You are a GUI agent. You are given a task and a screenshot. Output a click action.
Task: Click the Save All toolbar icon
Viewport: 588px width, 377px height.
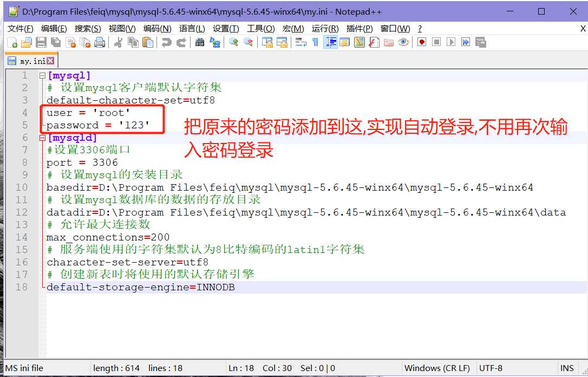tap(56, 42)
